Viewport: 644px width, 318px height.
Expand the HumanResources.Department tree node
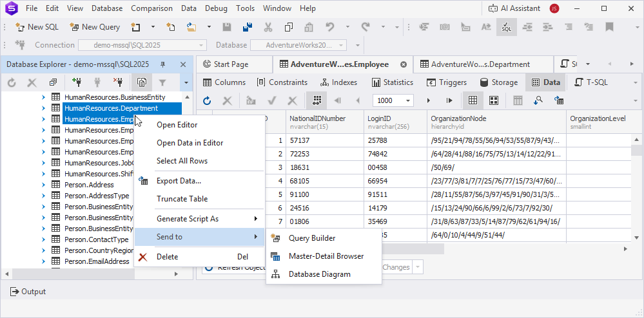[44, 108]
